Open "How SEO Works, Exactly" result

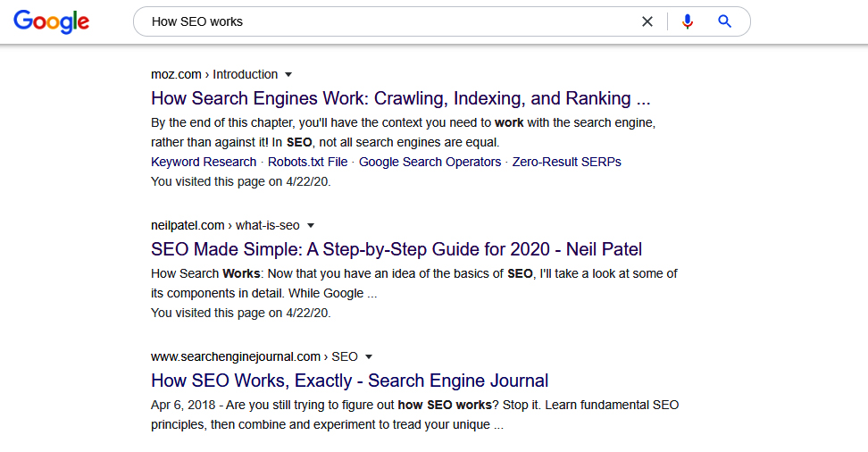(349, 381)
